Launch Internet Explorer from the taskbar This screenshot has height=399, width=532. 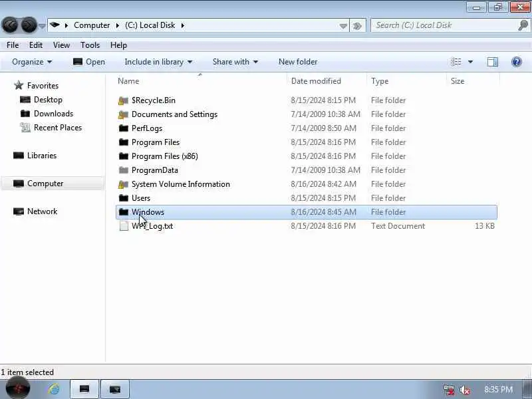[x=54, y=389]
